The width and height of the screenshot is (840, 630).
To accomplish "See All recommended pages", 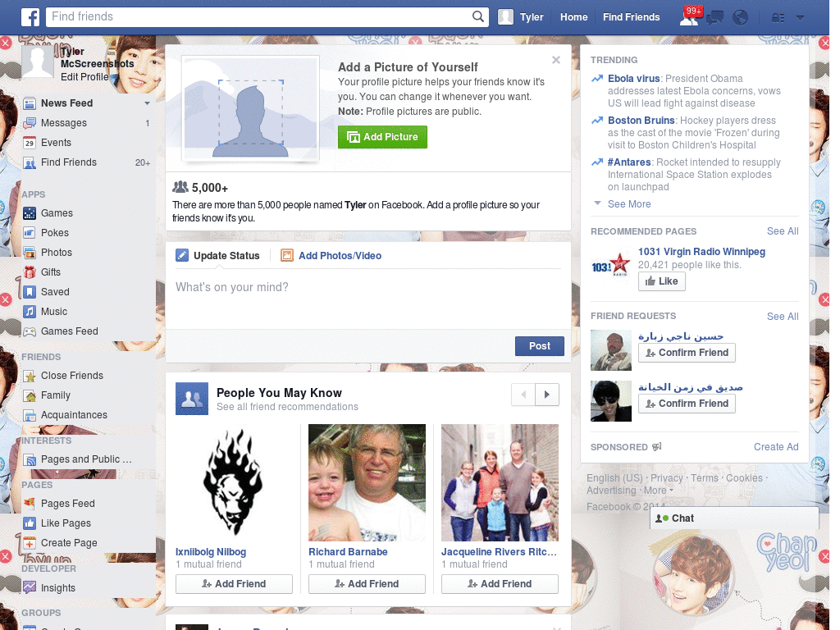I will point(782,231).
